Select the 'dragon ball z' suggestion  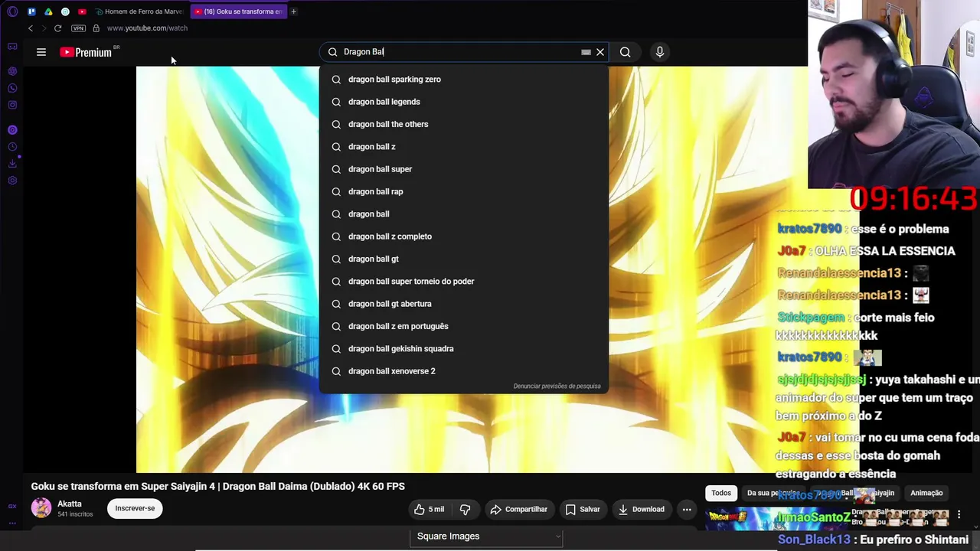click(x=464, y=147)
